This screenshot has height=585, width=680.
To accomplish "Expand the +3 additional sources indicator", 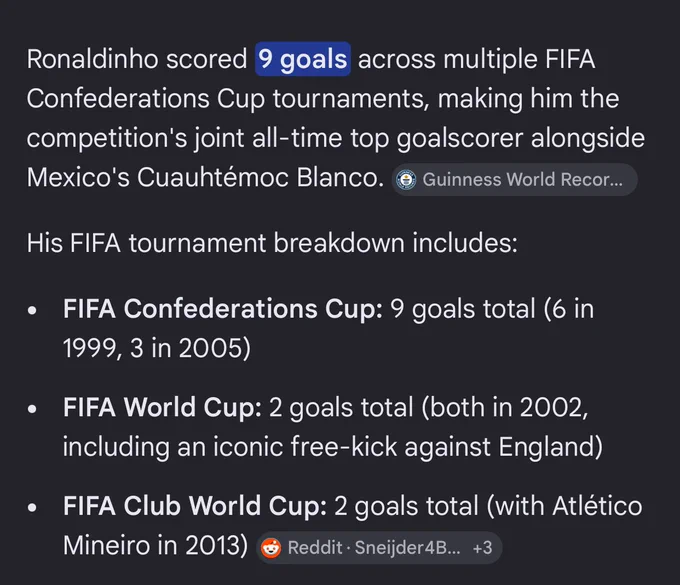I will click(x=482, y=548).
